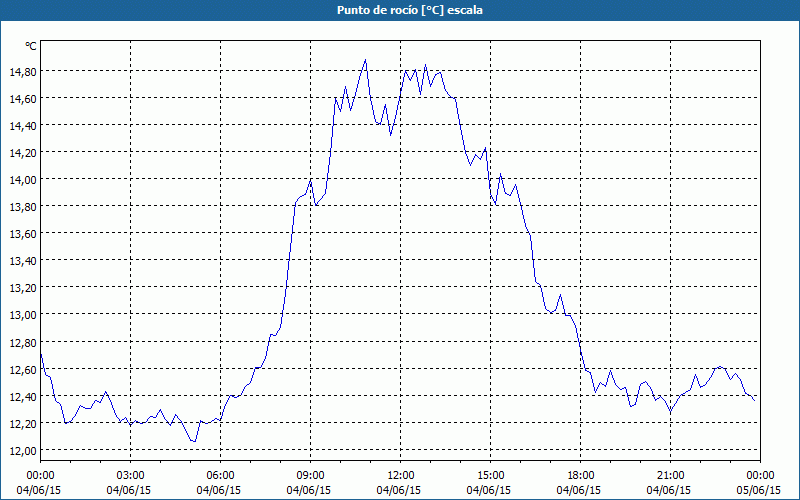Screen dimensions: 800x500
Task: Click the curve's lowest point near 05:00
Action: tap(194, 441)
